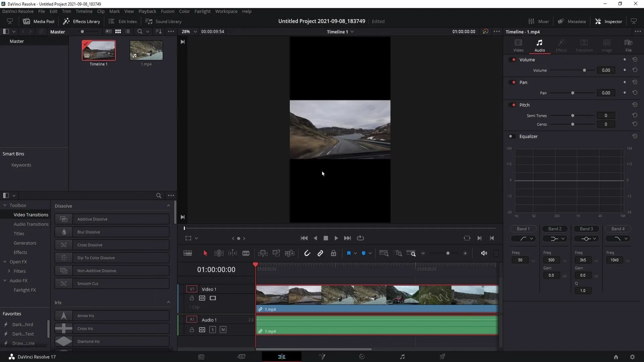
Task: Toggle Loop playback button
Action: click(360, 238)
